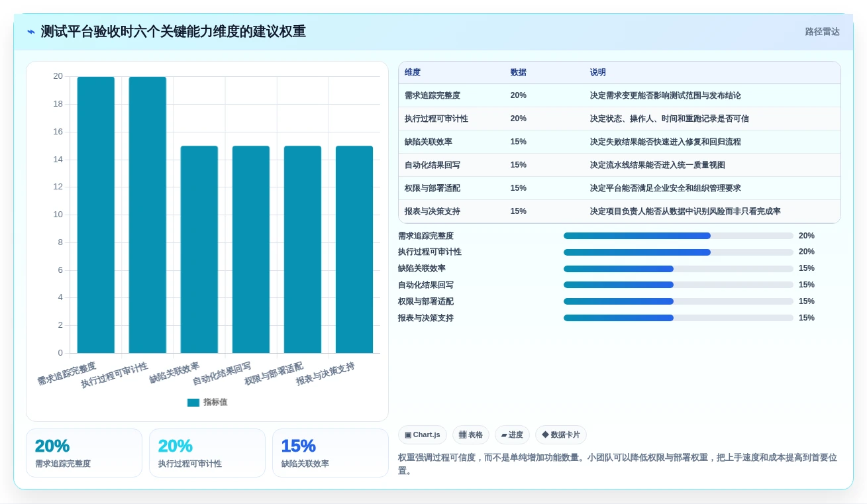Click the 15% value in 权限与部署适配 table row

coord(519,188)
